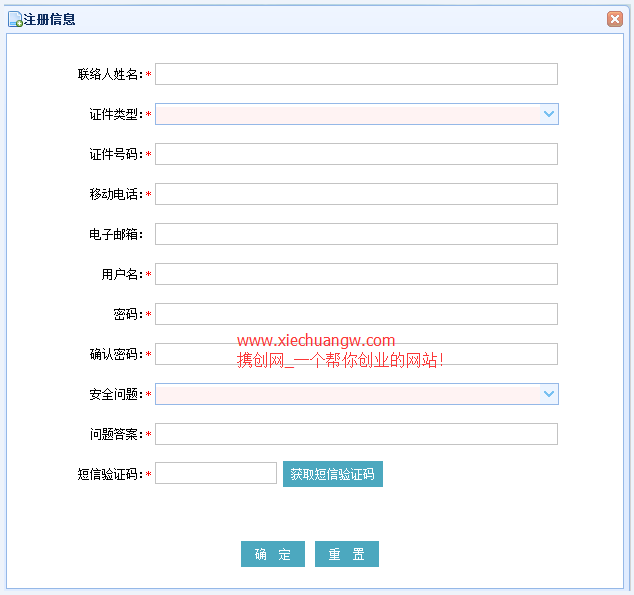Click the www.xiechuangw.com red URL text
The height and width of the screenshot is (595, 634).
[316, 341]
